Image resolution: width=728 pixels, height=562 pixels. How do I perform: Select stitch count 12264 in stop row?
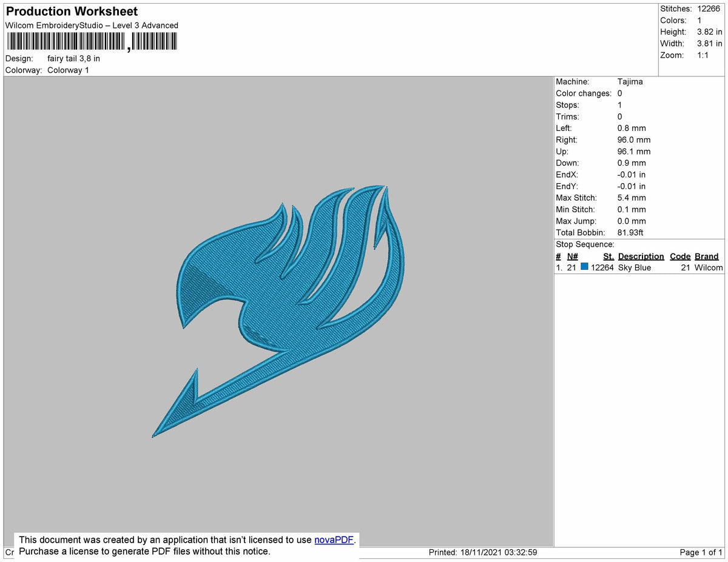pyautogui.click(x=602, y=267)
